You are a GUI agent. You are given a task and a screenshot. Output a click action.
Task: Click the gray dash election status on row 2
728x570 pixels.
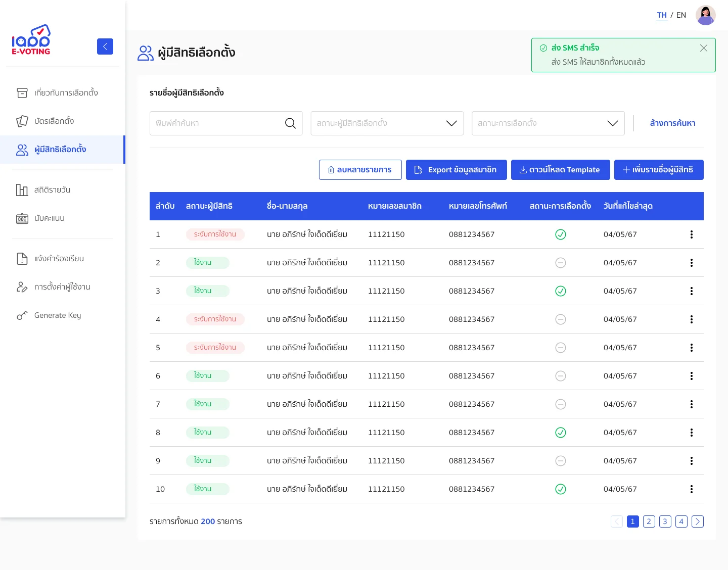pos(560,263)
